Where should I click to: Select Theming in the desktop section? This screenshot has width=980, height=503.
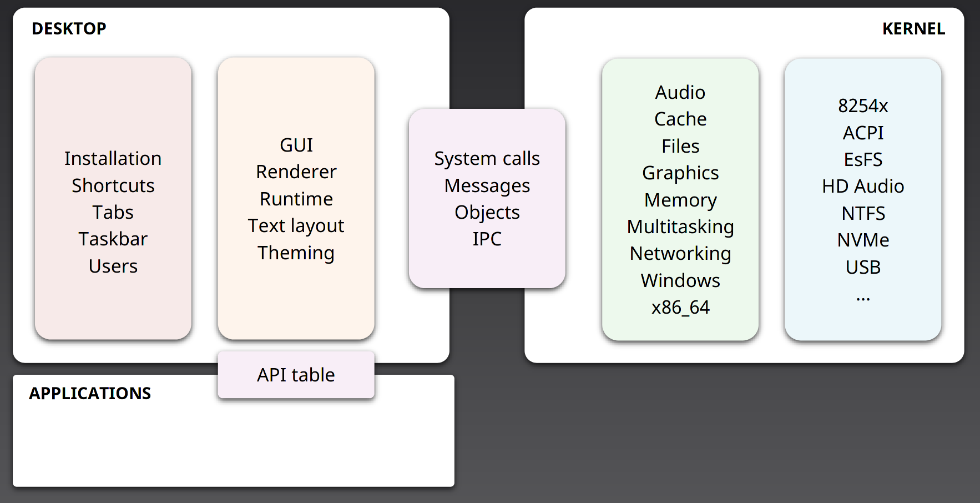coord(296,253)
